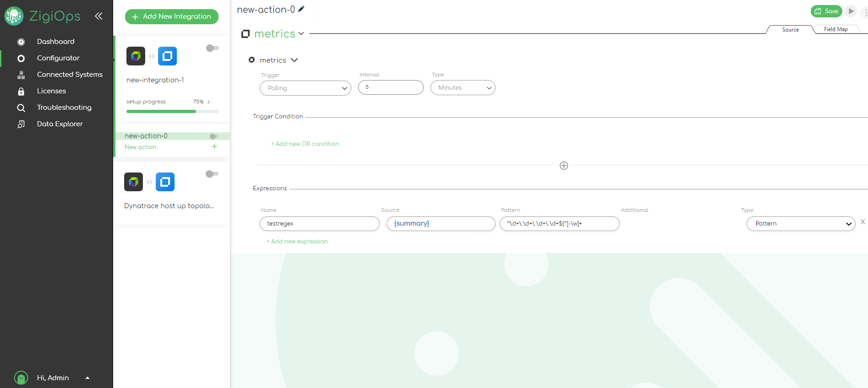868x388 pixels.
Task: Click the Troubleshooting magnifier icon
Action: (21, 108)
